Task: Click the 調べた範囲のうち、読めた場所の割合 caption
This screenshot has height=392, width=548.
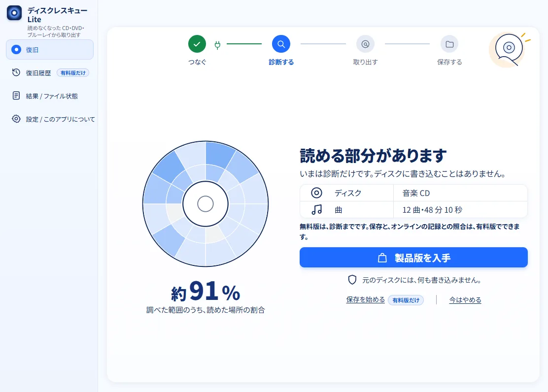Action: (205, 310)
